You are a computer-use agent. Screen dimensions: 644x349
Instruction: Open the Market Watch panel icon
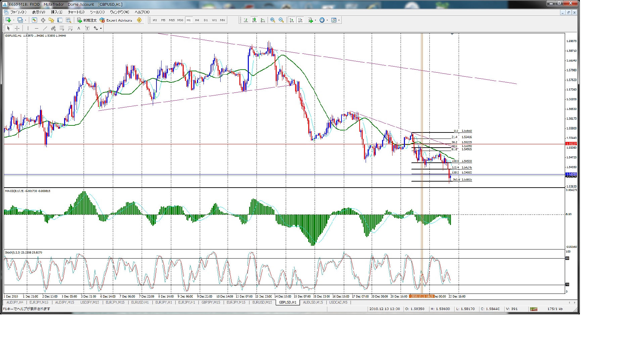pos(34,20)
